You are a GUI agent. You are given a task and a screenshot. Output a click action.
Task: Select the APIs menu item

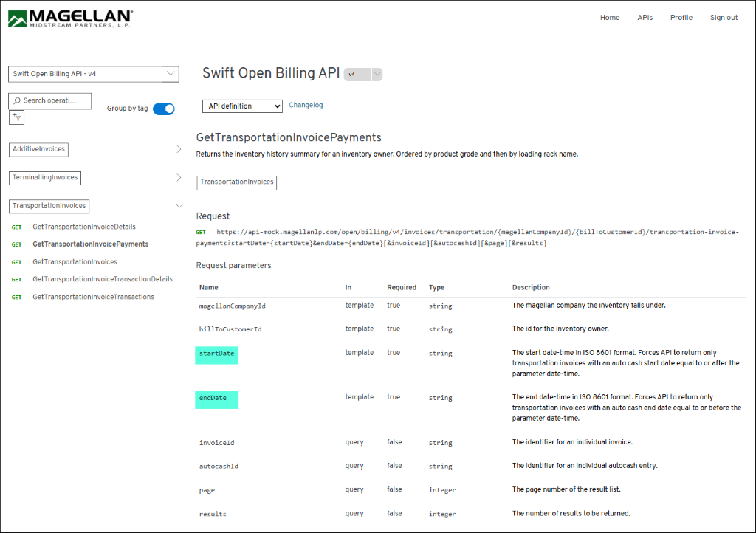[645, 17]
